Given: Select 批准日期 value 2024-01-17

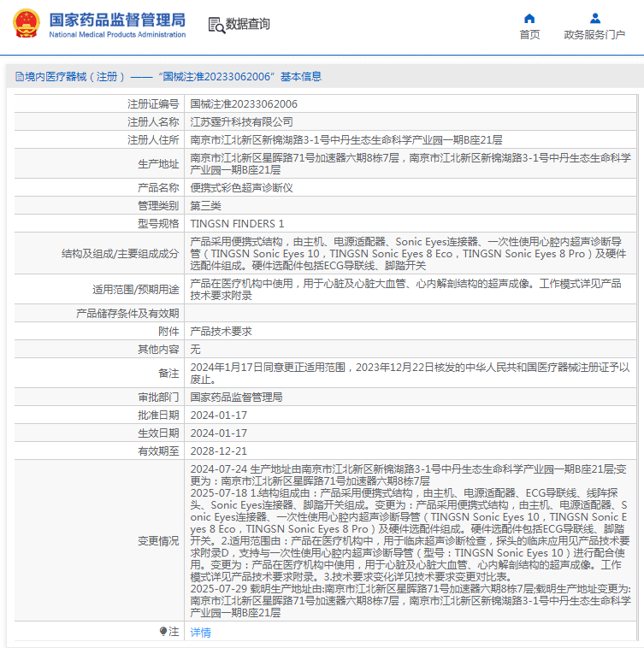Looking at the screenshot, I should (219, 415).
